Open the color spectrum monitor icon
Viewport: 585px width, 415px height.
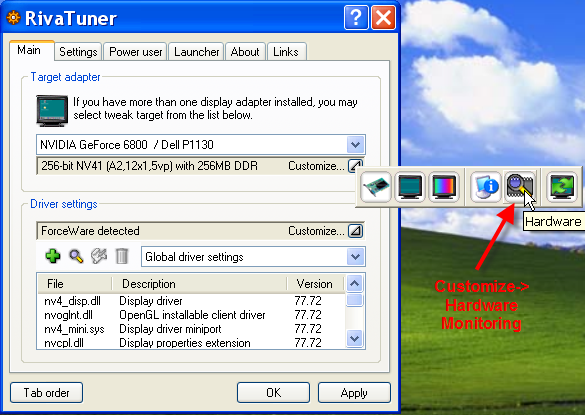point(444,186)
